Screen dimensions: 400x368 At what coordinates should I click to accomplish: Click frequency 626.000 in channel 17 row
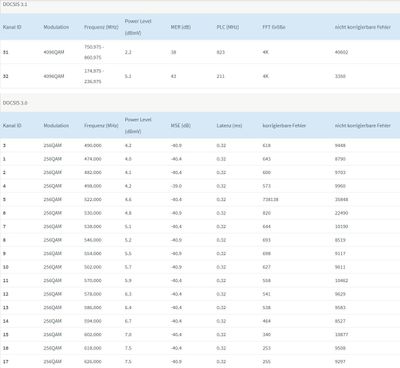tap(93, 362)
